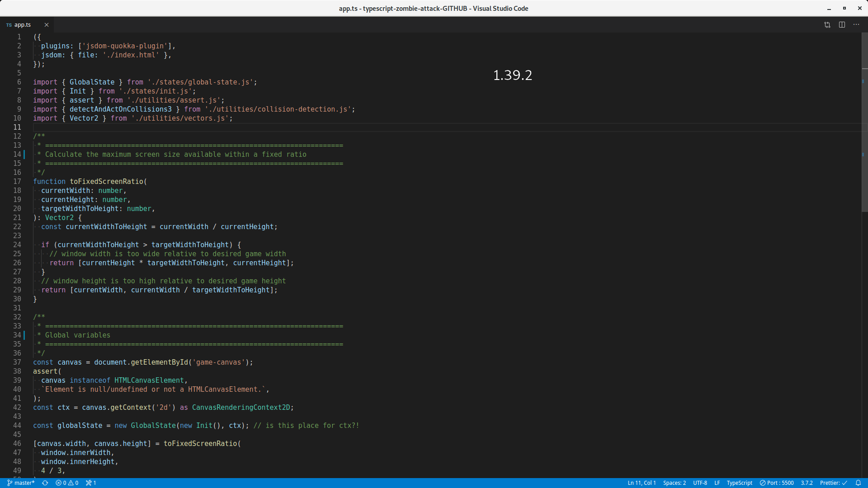Open changes compare icon in editor toolbar
This screenshot has height=488, width=868.
(x=827, y=25)
